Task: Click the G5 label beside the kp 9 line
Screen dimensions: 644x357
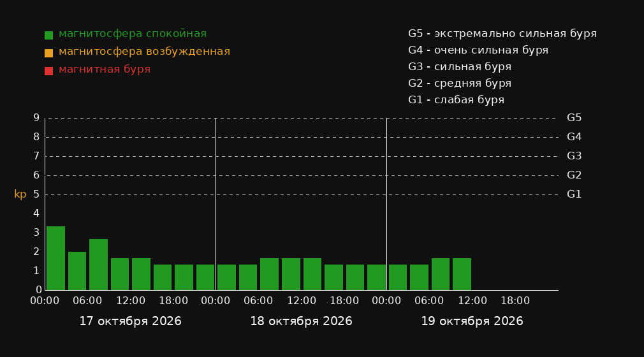Action: click(574, 118)
